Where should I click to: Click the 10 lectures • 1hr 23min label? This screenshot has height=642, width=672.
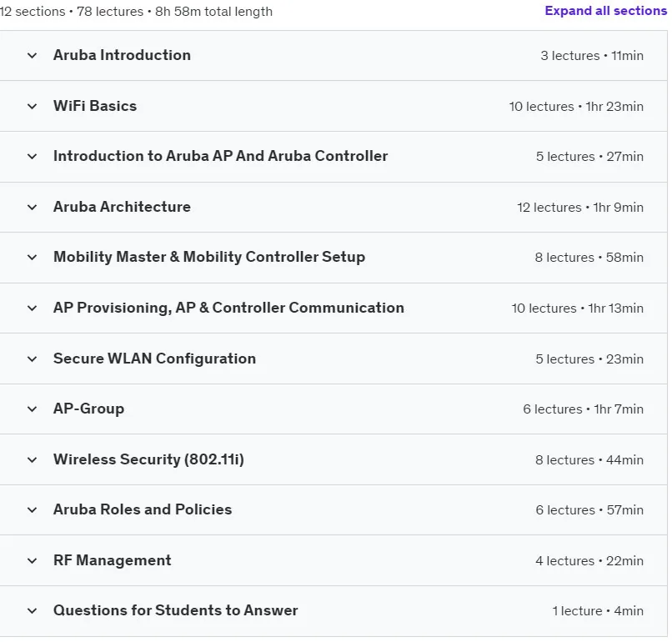[x=576, y=106]
